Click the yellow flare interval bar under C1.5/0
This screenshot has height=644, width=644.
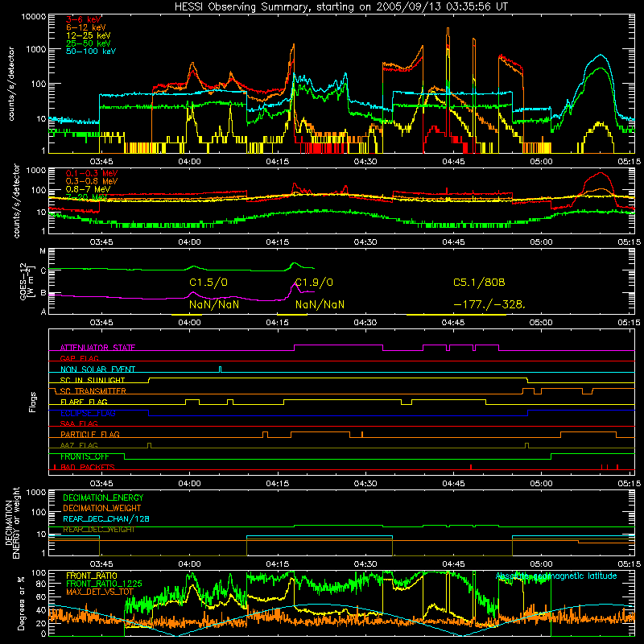pyautogui.click(x=187, y=315)
